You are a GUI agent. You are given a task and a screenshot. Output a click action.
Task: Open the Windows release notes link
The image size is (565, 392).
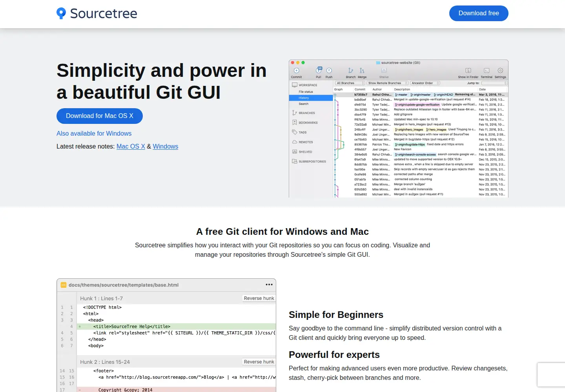166,147
